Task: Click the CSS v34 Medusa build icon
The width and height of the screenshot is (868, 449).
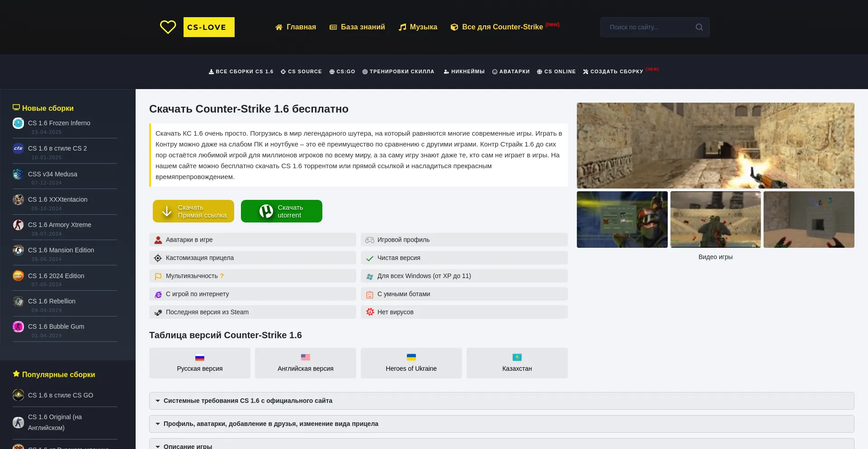Action: (18, 174)
